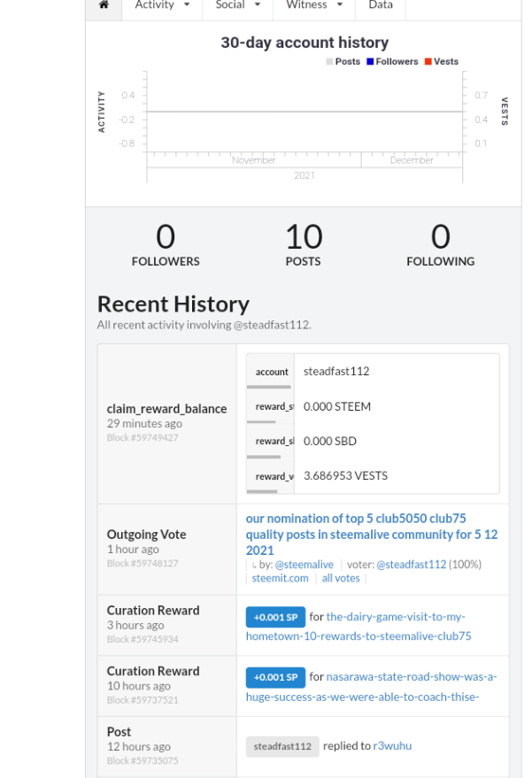Open the Social dropdown menu
Screen dimensions: 532x778
point(237,5)
